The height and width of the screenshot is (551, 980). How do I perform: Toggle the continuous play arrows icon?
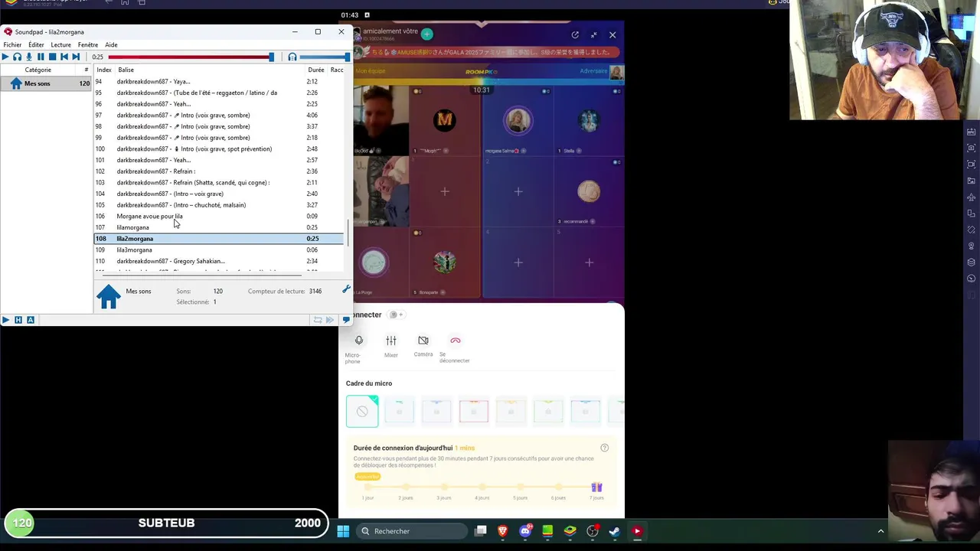[x=330, y=320]
